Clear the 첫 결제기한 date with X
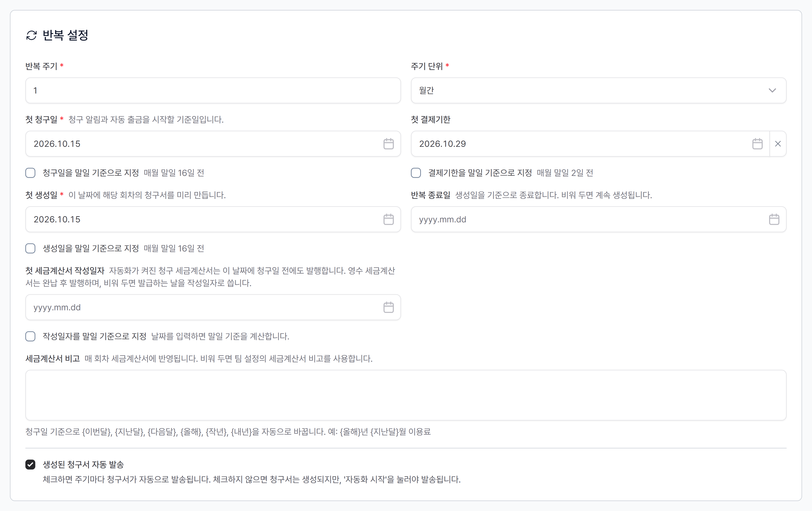 [778, 144]
